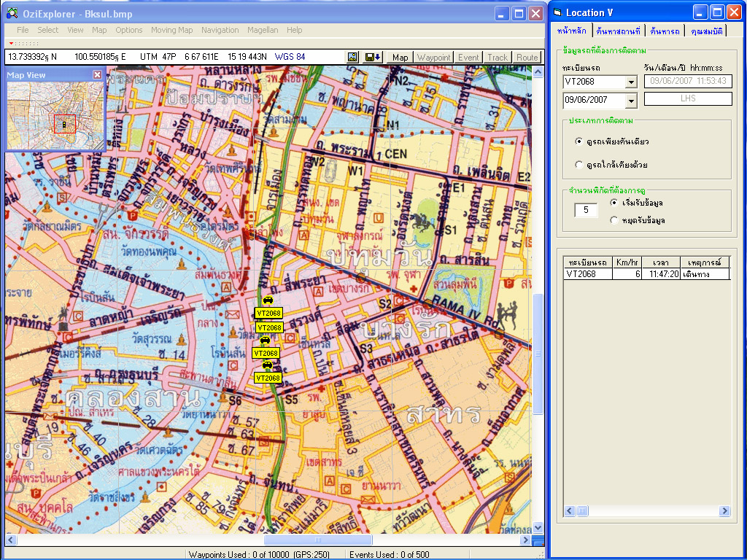Click the coordinate count field showing 5
The image size is (747, 560).
(586, 211)
